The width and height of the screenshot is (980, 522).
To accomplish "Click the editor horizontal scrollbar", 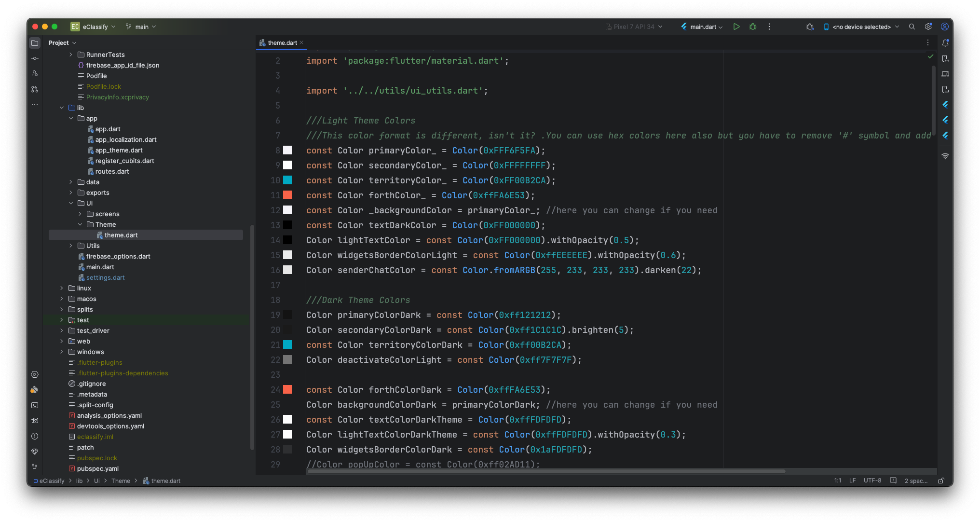I will [546, 471].
